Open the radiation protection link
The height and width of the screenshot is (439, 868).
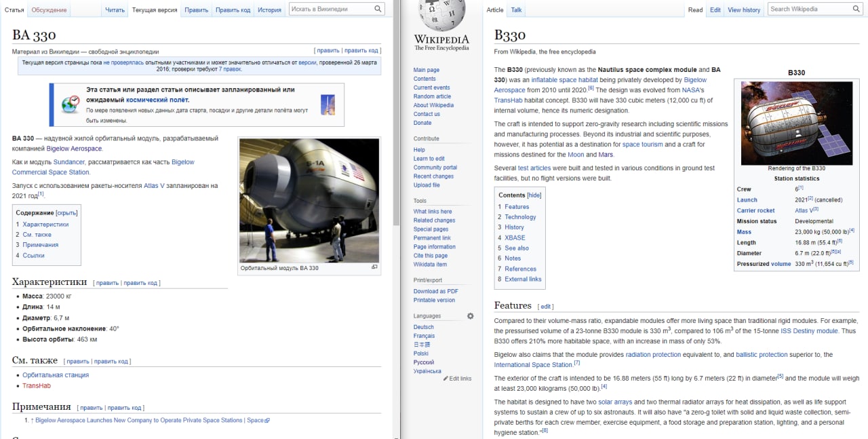point(653,355)
